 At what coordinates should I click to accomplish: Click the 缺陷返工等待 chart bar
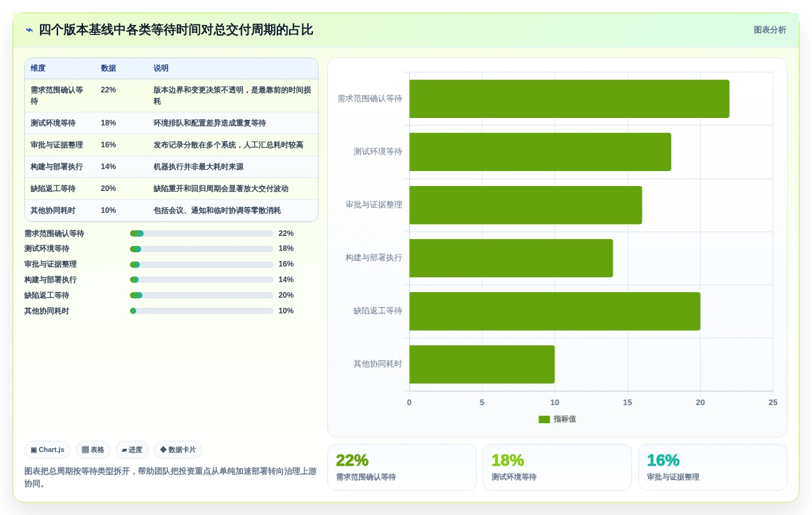555,311
